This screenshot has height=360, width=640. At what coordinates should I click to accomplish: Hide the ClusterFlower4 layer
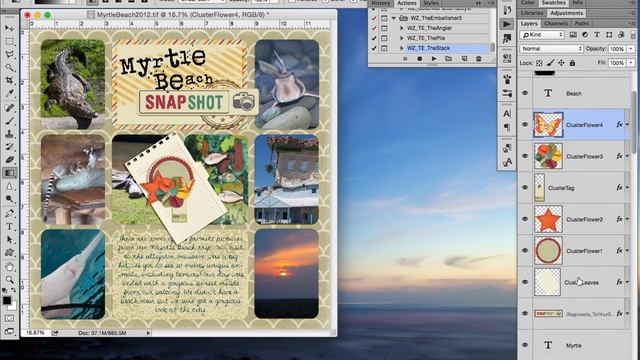tap(525, 124)
